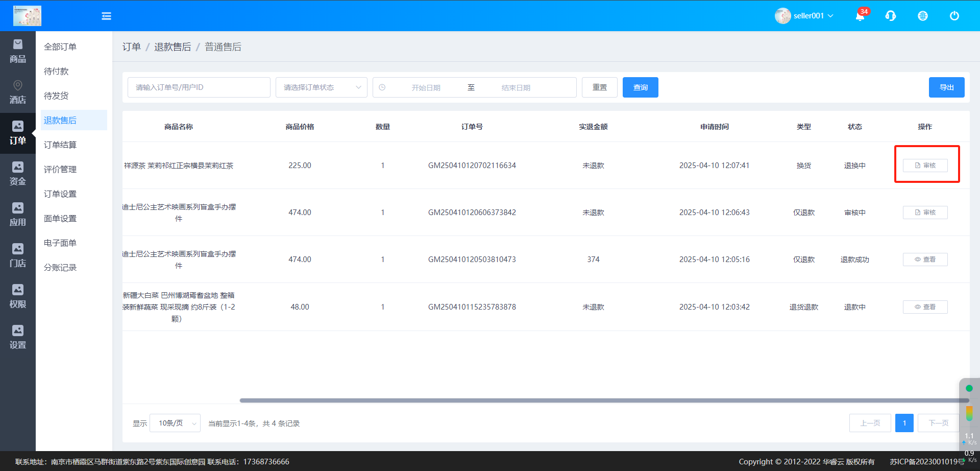Click the 导出 export button
980x471 pixels.
(x=946, y=87)
